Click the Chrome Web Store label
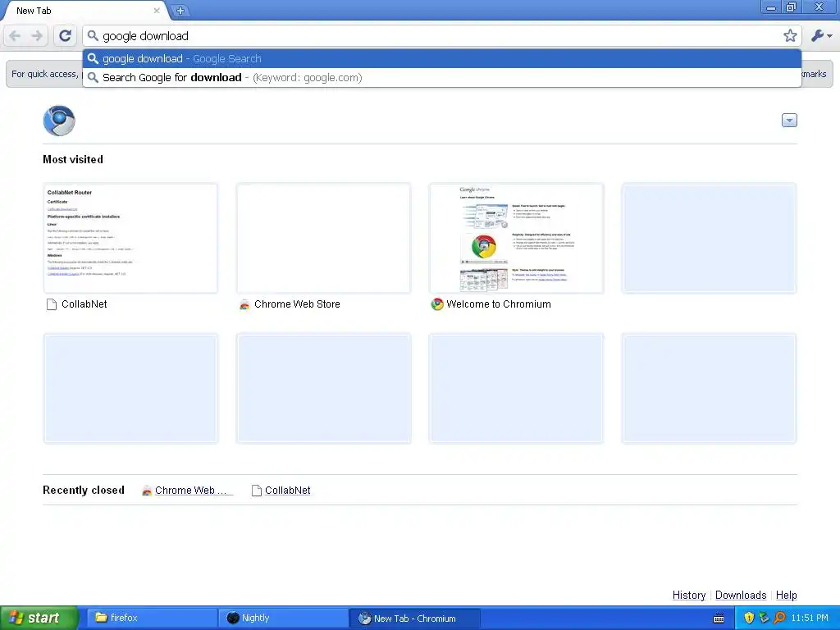Viewport: 840px width, 630px height. (297, 304)
